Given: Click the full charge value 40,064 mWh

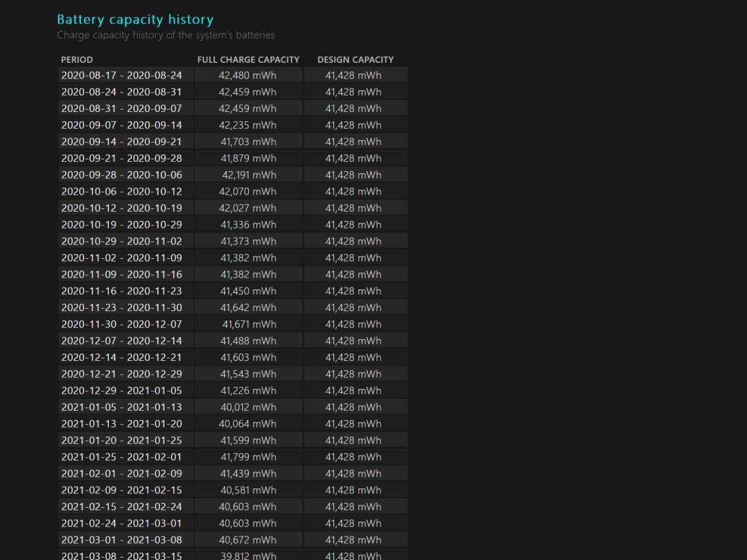Looking at the screenshot, I should coord(248,424).
